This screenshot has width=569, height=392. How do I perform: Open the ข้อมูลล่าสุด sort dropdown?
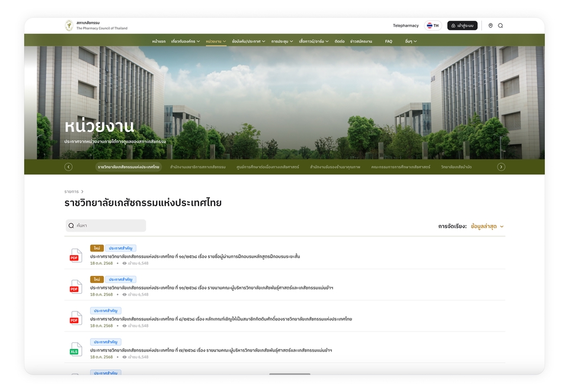(x=487, y=226)
